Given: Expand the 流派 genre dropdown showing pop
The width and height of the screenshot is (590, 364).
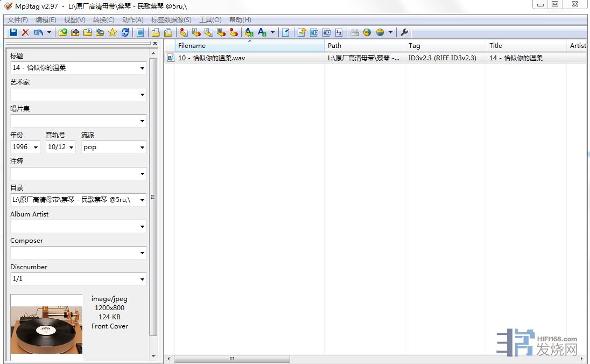Looking at the screenshot, I should pos(142,147).
